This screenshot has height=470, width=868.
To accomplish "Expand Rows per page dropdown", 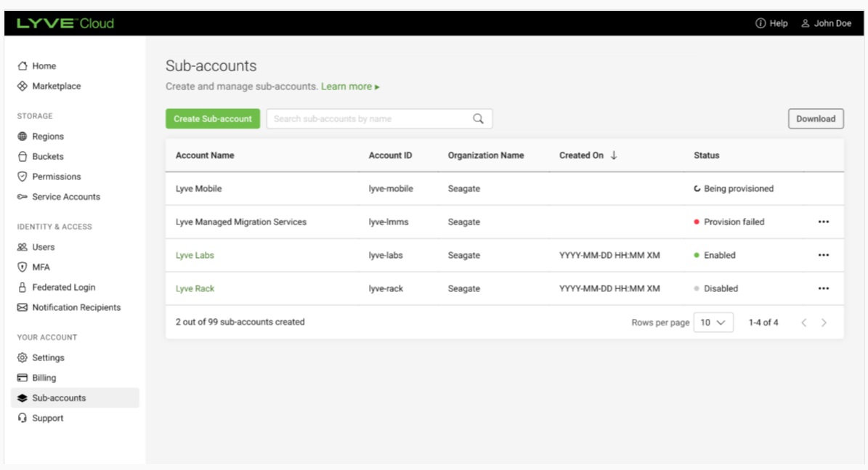I will tap(713, 323).
